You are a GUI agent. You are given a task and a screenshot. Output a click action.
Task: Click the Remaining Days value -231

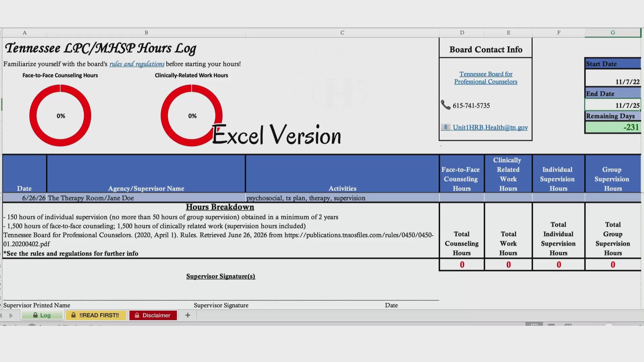613,127
